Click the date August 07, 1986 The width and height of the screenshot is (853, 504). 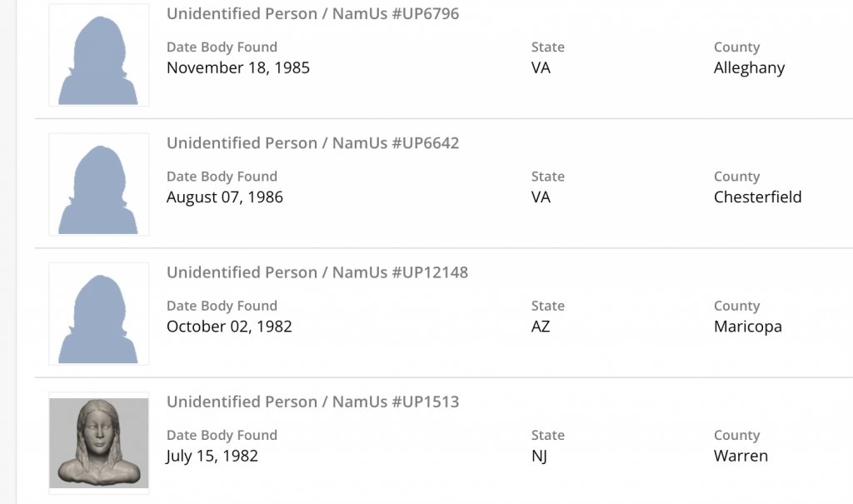pyautogui.click(x=225, y=197)
